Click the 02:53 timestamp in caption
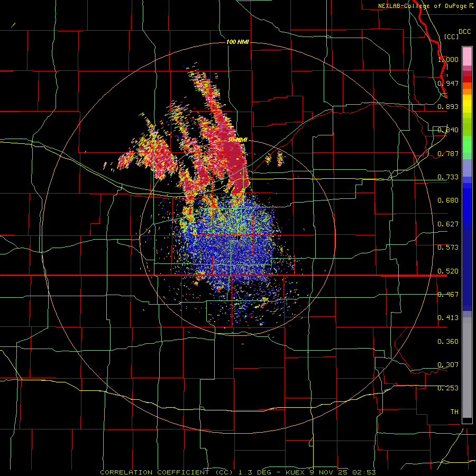This screenshot has height=476, width=476. click(x=364, y=472)
